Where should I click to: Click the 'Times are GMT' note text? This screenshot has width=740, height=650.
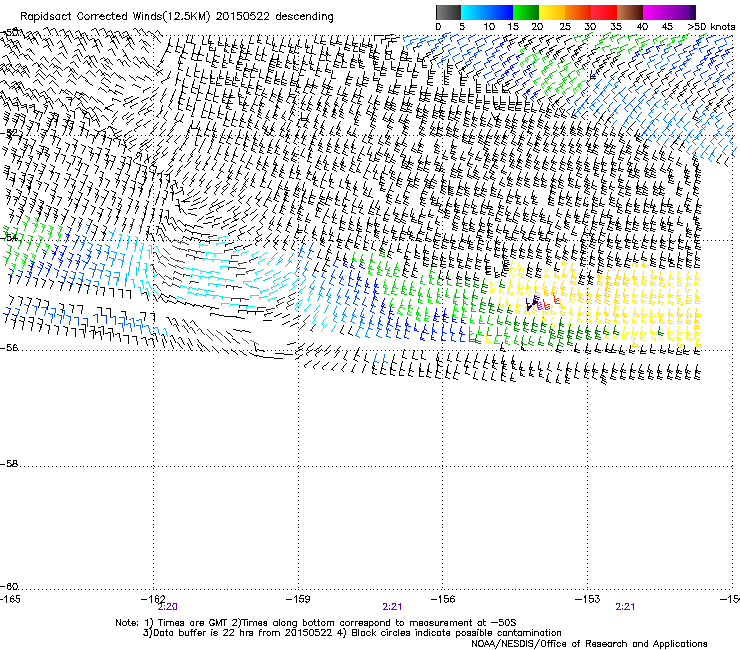pyautogui.click(x=193, y=623)
